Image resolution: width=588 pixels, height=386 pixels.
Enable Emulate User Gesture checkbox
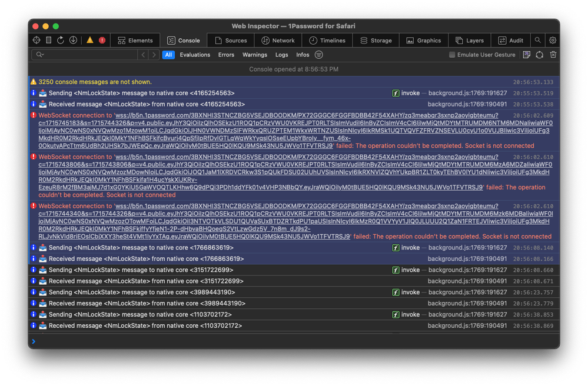tap(452, 55)
